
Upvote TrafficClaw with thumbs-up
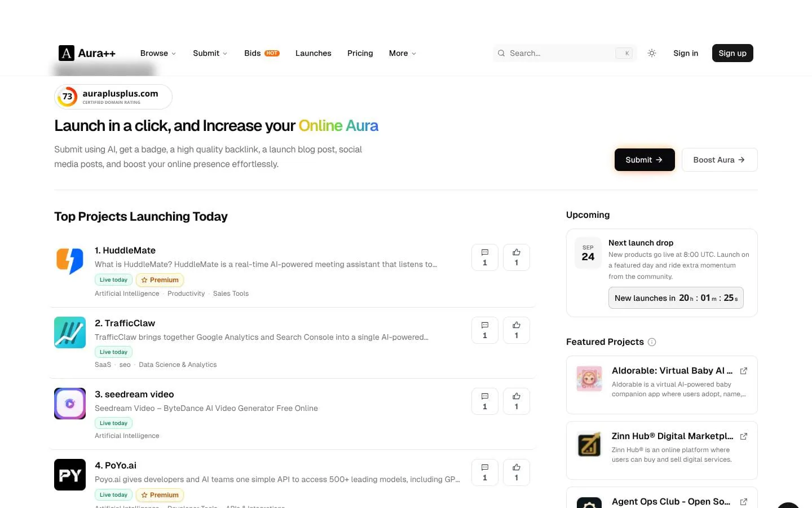pyautogui.click(x=517, y=330)
